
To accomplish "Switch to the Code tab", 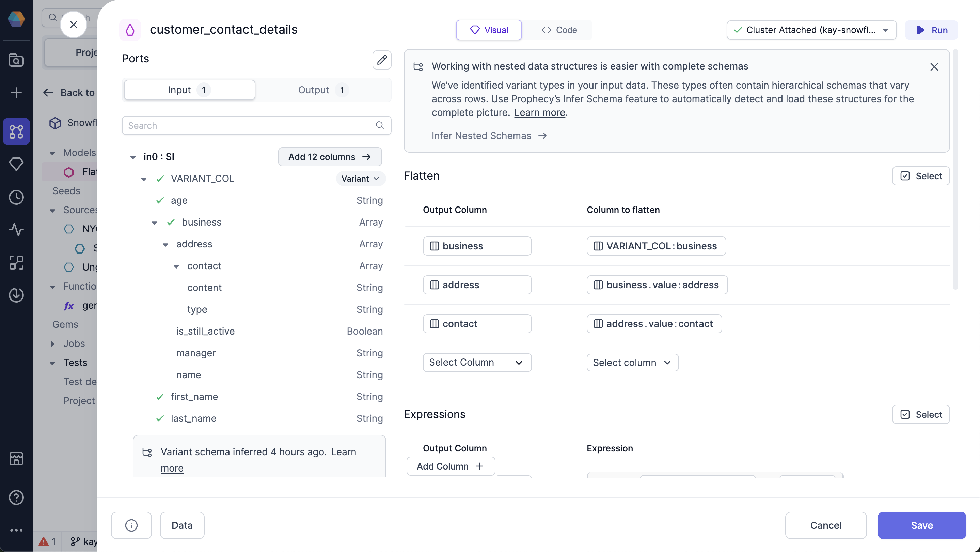I will click(559, 30).
